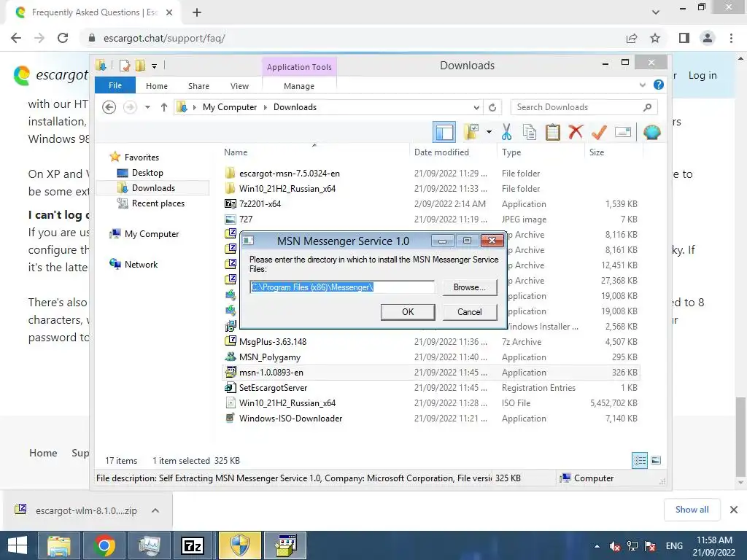Click the shell icon in Explorer toolbar
Image resolution: width=747 pixels, height=560 pixels.
coord(651,132)
